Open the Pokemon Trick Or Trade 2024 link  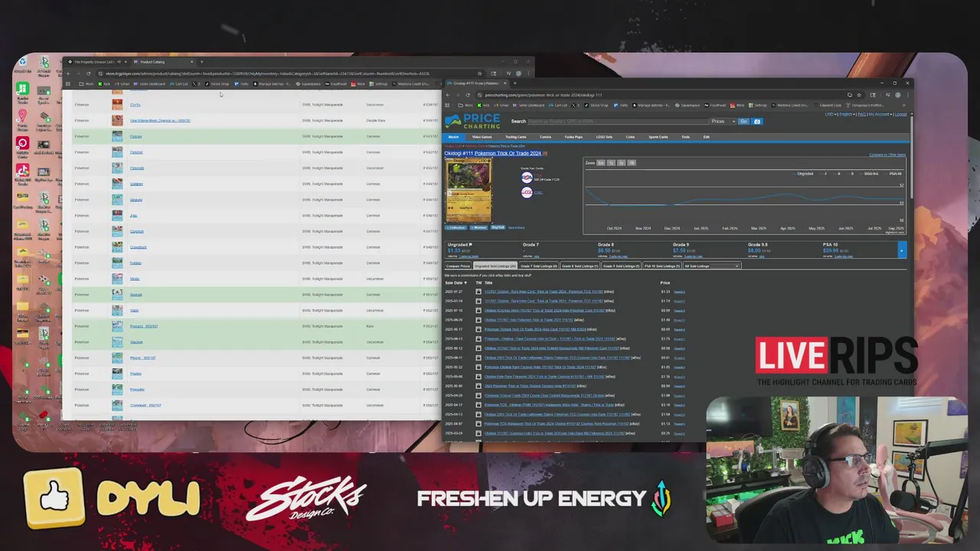click(x=508, y=153)
